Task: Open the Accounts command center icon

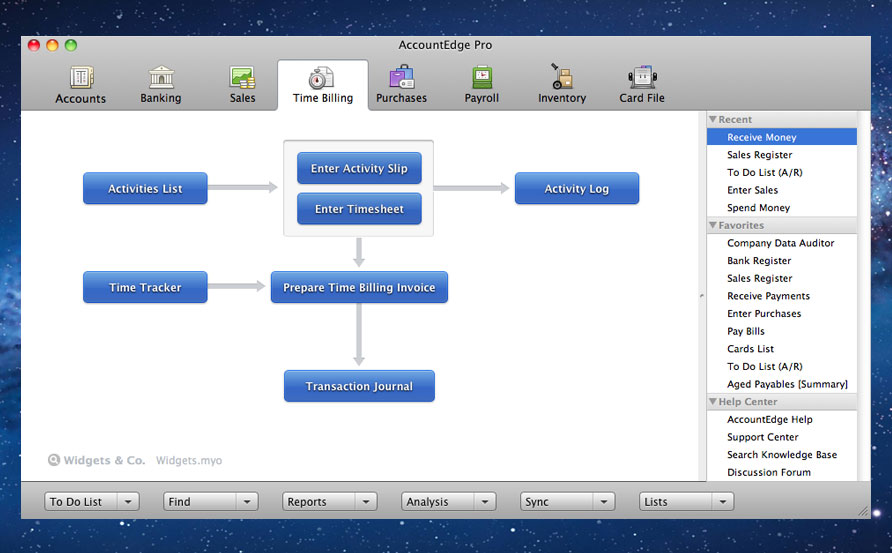Action: (81, 77)
